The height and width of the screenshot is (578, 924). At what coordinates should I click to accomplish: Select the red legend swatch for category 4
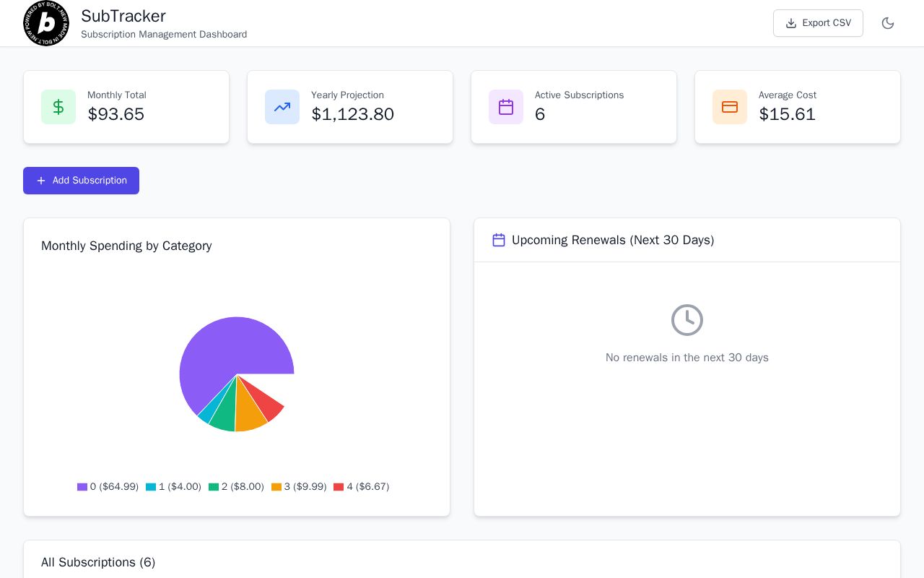click(339, 487)
